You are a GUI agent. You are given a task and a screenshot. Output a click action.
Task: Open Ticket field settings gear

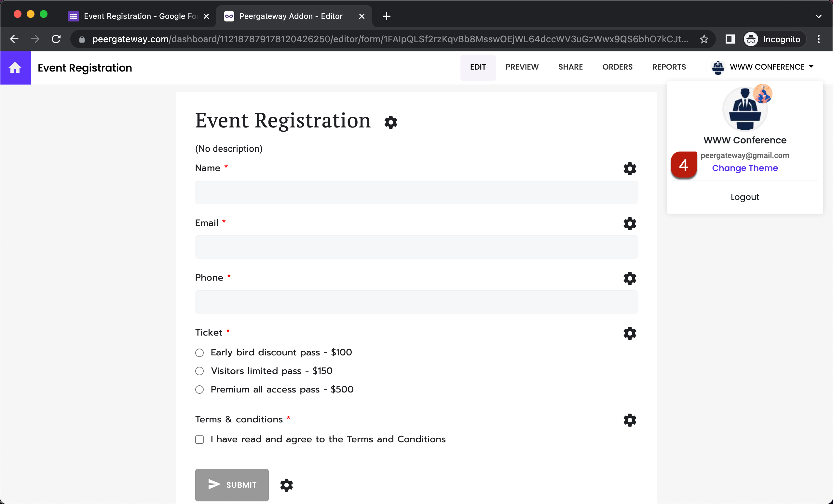coord(630,333)
